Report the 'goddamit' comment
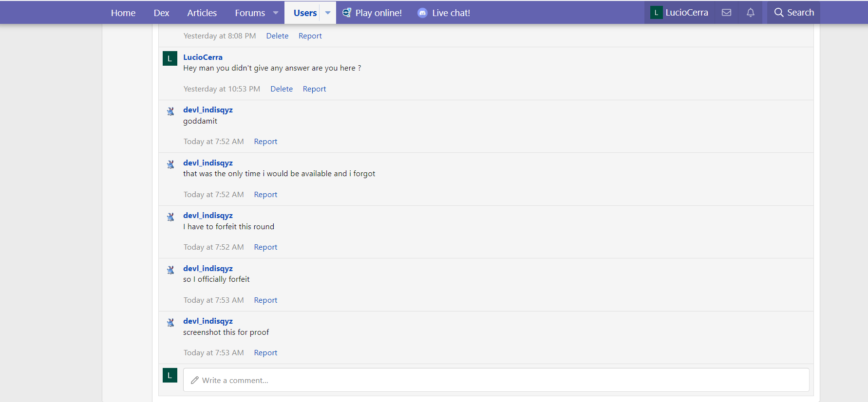The height and width of the screenshot is (402, 868). 265,142
